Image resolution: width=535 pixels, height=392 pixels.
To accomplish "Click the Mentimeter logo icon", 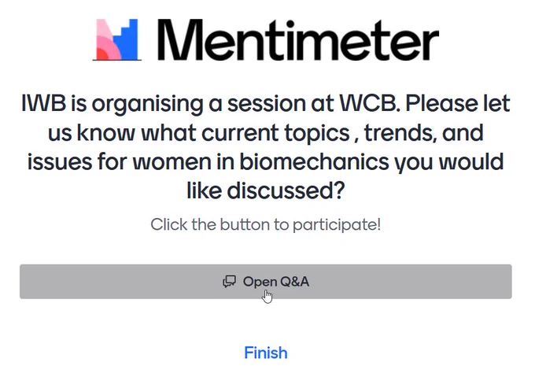I will [117, 39].
